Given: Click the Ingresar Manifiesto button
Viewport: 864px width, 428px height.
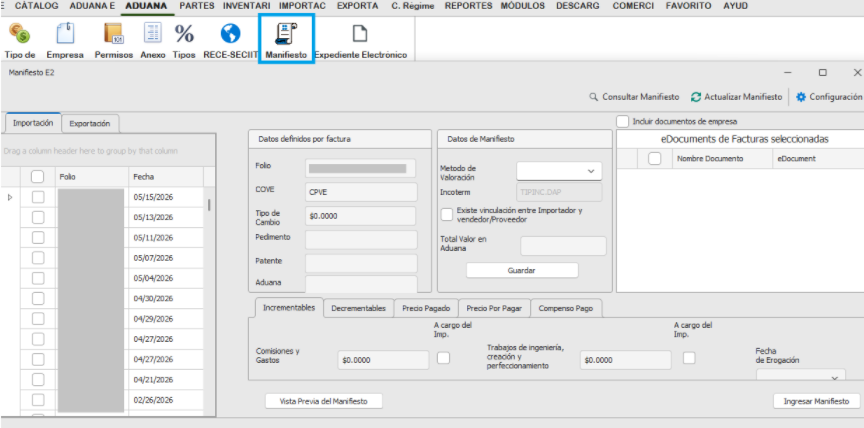Looking at the screenshot, I should (816, 401).
